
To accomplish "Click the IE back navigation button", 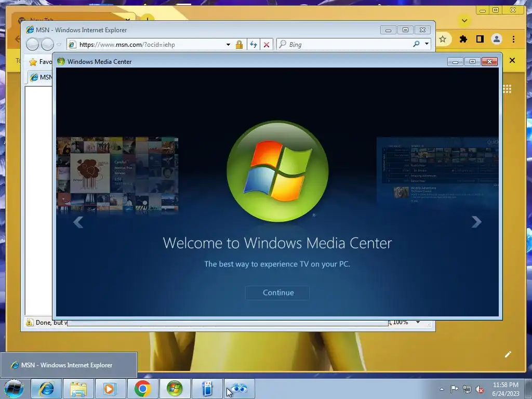I will coord(33,45).
